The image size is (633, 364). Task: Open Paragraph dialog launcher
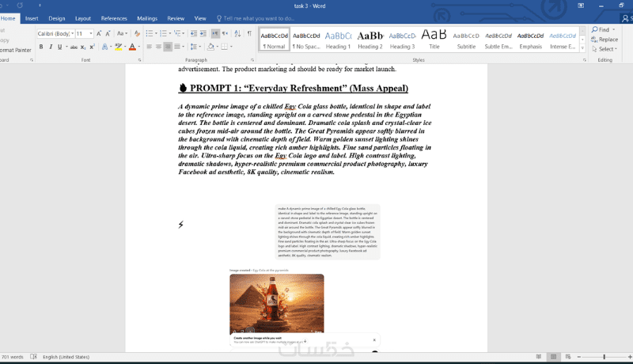(x=252, y=60)
